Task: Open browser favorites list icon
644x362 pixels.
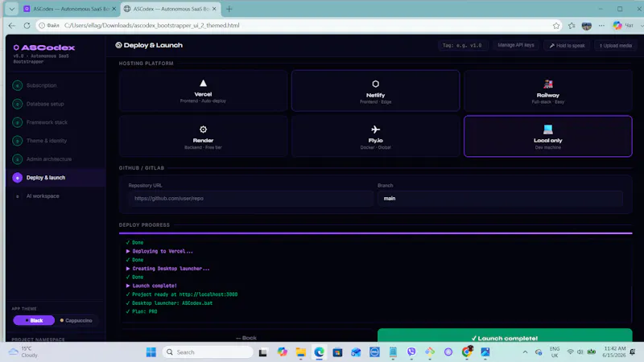Action: 572,26
